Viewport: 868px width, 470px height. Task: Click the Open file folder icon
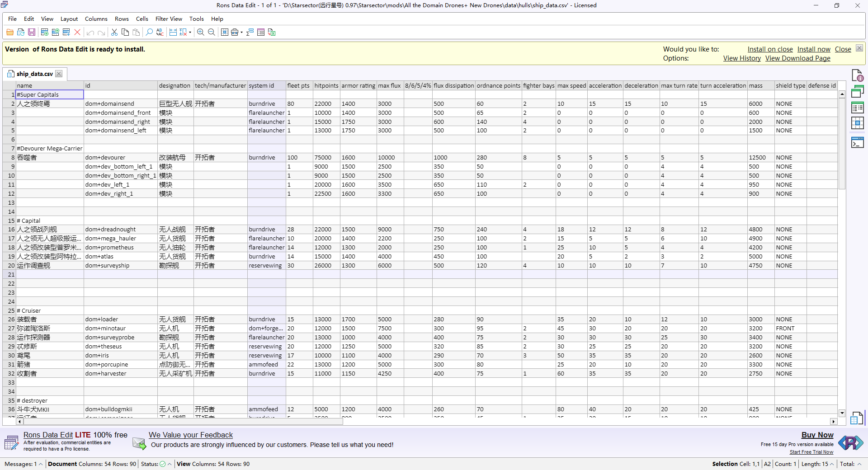pos(10,32)
